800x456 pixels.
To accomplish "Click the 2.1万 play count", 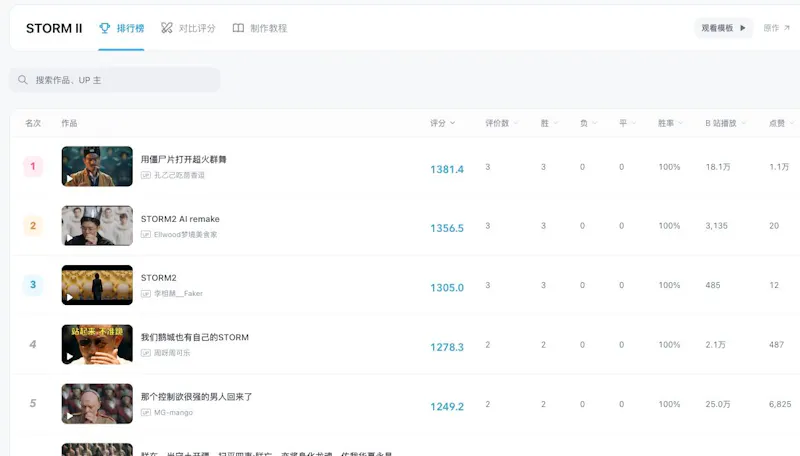I will click(x=715, y=345).
